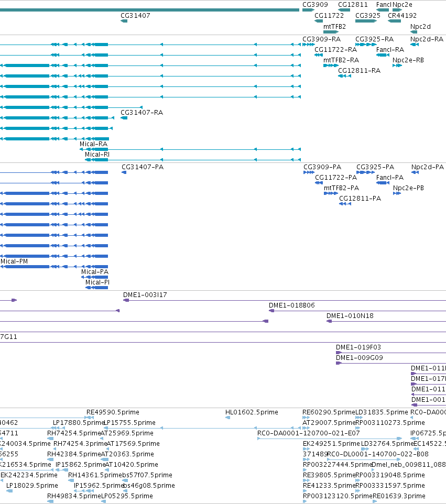Click the RH42384.5prime EST label
Viewport: 446px width, 504px height.
click(x=74, y=454)
